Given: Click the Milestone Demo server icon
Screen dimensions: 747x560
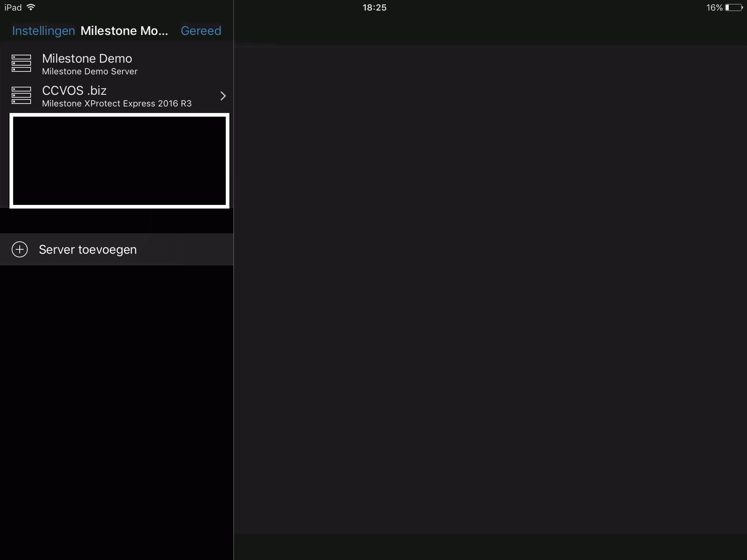Looking at the screenshot, I should (21, 63).
